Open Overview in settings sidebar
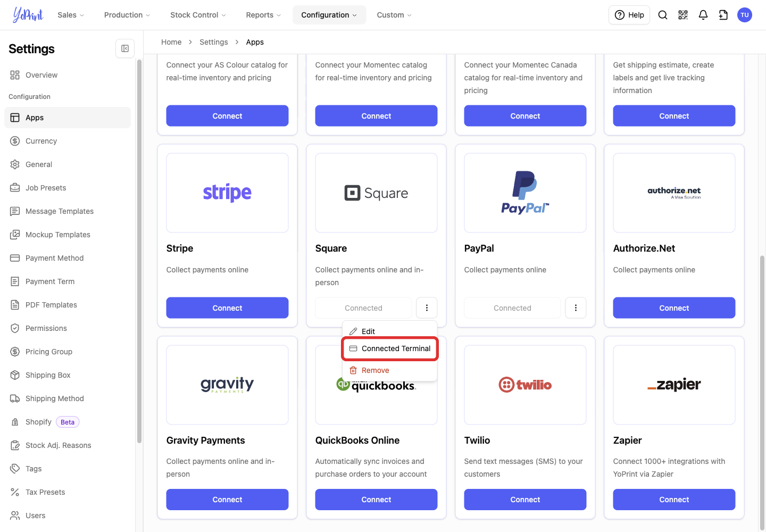This screenshot has height=532, width=766. (x=68, y=75)
